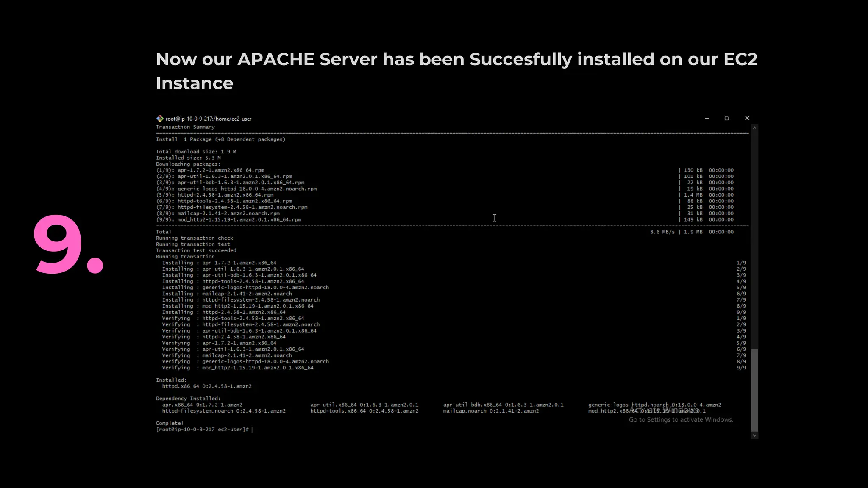868x488 pixels.
Task: Click 'Verifying : httpd-filesystem-2.4.58-1.amzn2.noarch'
Action: (241, 325)
